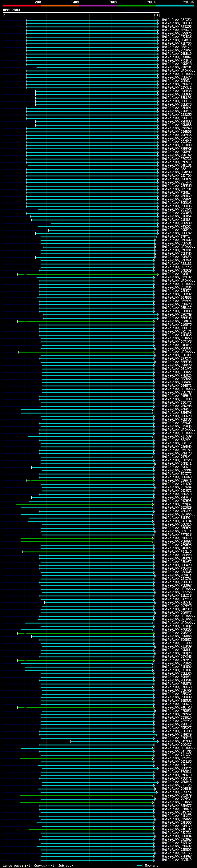Select hit label UniRef100_Q1GWT5

point(176,325)
